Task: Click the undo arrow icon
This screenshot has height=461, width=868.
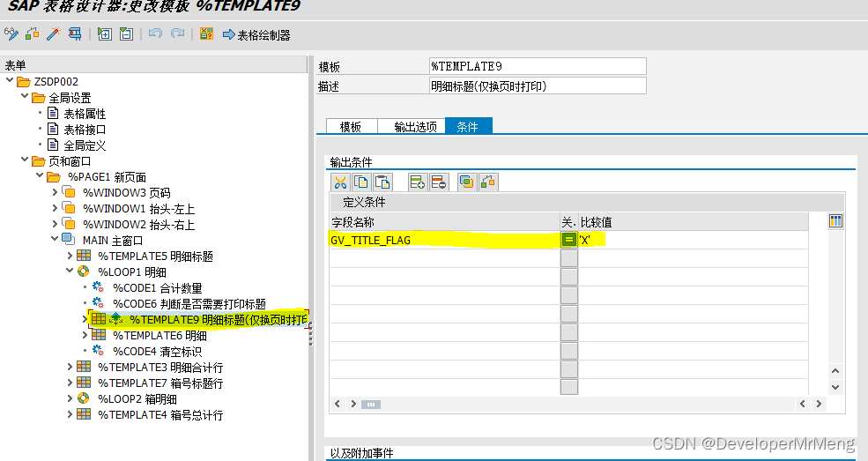Action: (x=156, y=34)
